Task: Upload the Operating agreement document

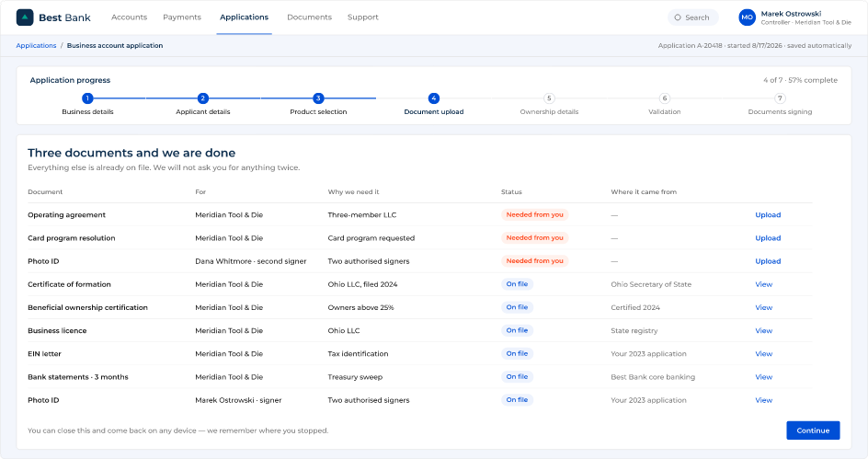Action: coord(768,215)
